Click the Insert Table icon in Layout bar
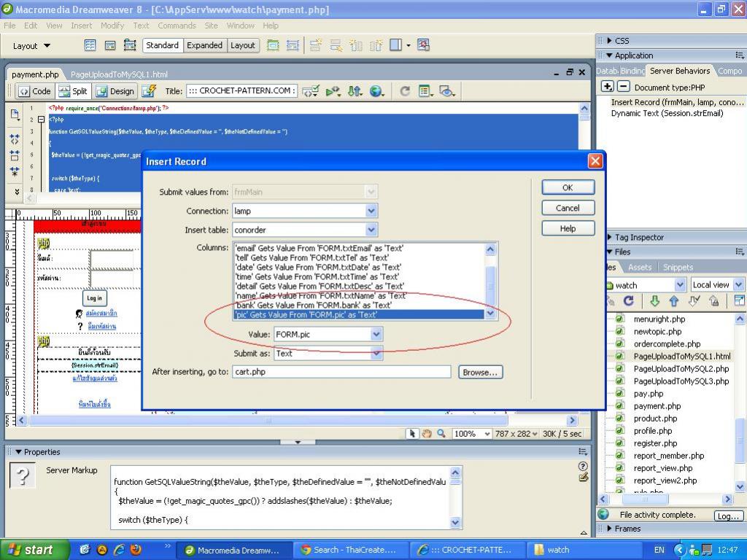747x560 pixels. (x=90, y=45)
